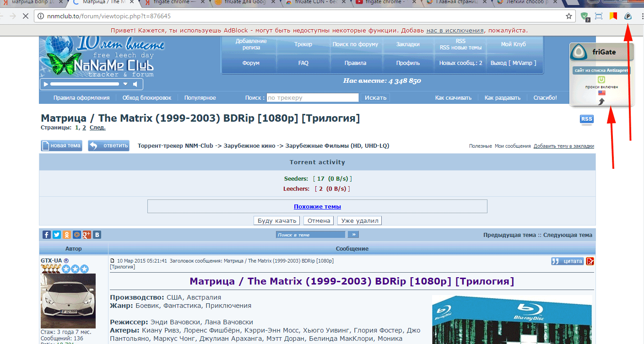Image resolution: width=644 pixels, height=344 pixels.
Task: Open Как раздавать link
Action: click(503, 98)
